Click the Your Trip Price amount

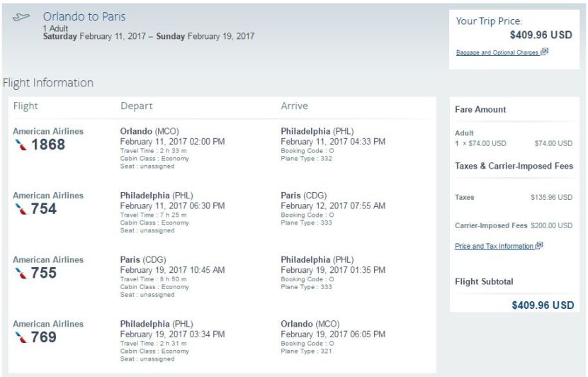[541, 34]
